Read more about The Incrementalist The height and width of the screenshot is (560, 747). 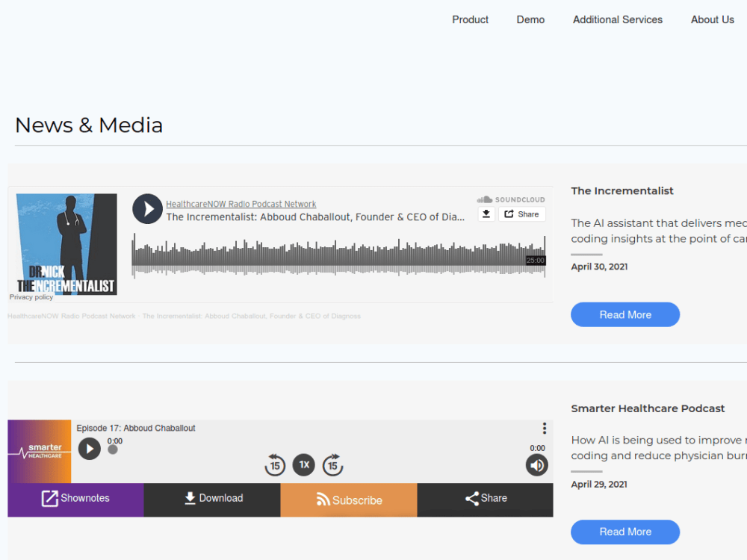pyautogui.click(x=625, y=315)
